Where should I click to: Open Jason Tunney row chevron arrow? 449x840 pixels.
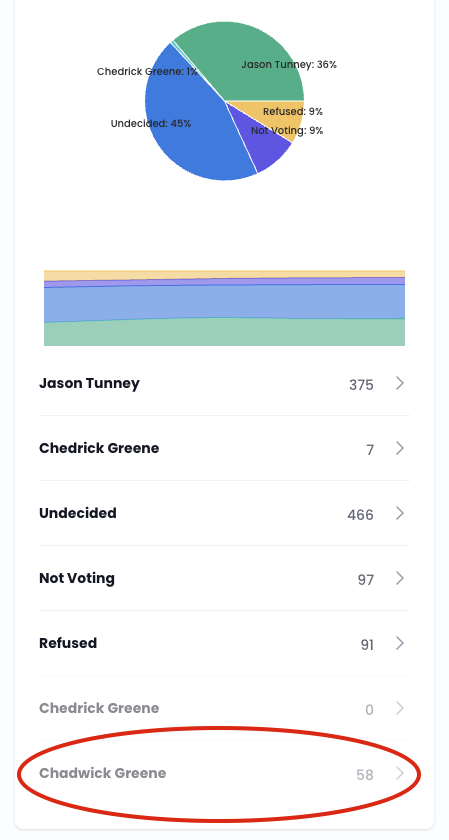click(400, 383)
